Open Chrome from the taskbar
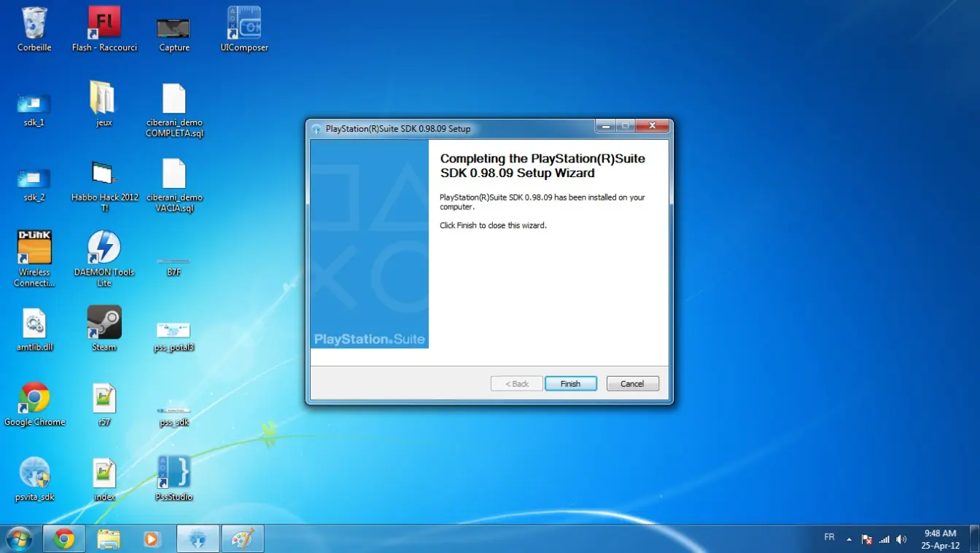This screenshot has height=553, width=980. (x=64, y=539)
